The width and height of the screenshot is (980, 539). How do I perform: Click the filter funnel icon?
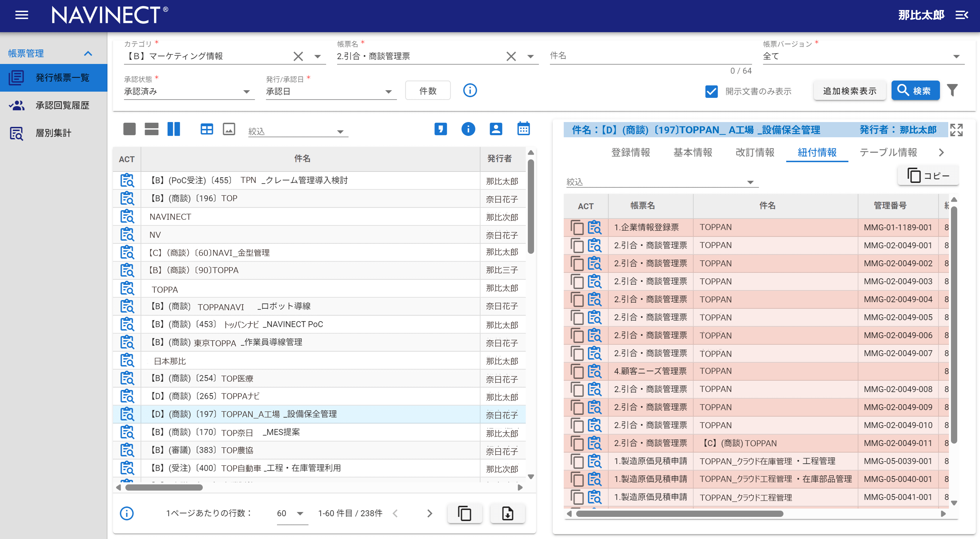(x=952, y=91)
